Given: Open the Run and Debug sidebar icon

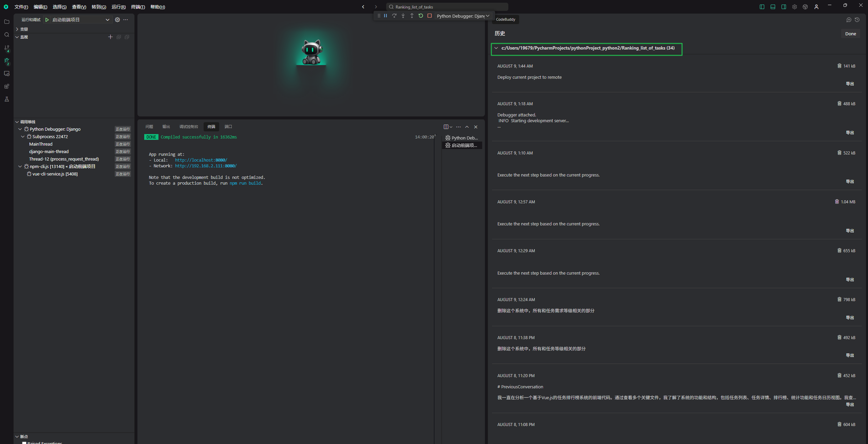Looking at the screenshot, I should click(7, 61).
